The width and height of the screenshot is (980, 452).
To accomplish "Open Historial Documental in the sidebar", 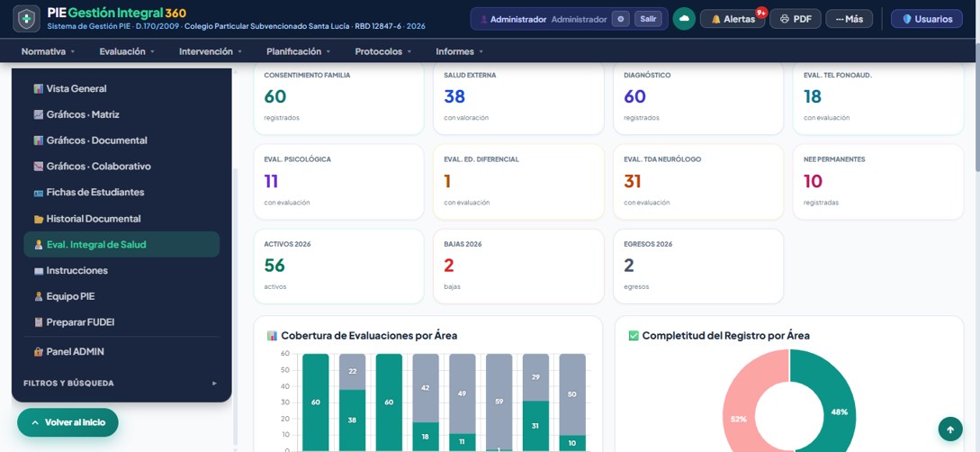I will [121, 219].
